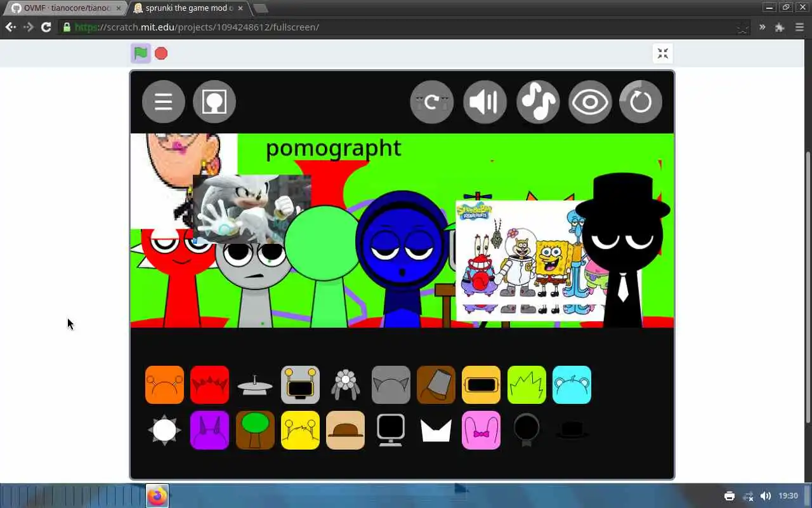The image size is (812, 508).
Task: Select the white sun character icon
Action: (164, 430)
